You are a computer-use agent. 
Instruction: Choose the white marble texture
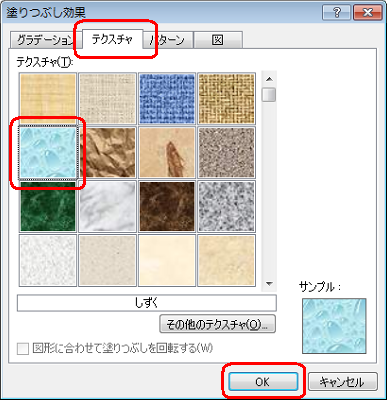[x=107, y=206]
